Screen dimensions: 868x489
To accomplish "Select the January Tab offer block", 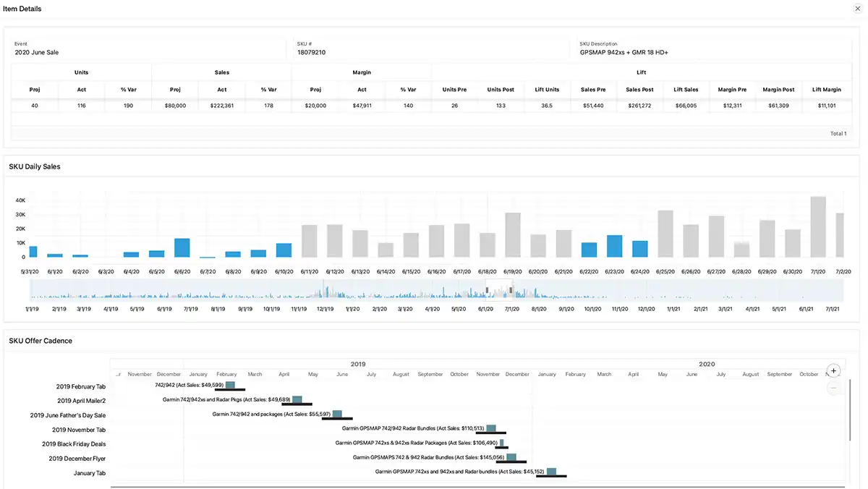I will coord(551,472).
